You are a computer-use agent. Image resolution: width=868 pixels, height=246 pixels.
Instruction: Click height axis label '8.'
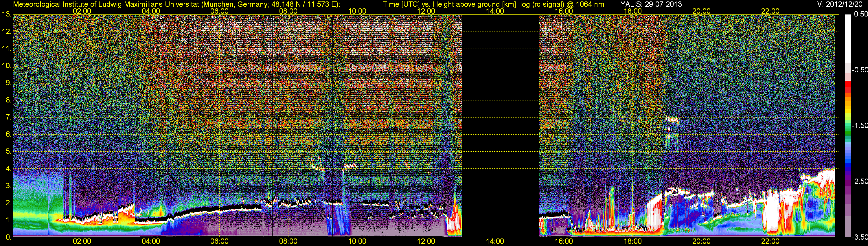click(x=8, y=100)
